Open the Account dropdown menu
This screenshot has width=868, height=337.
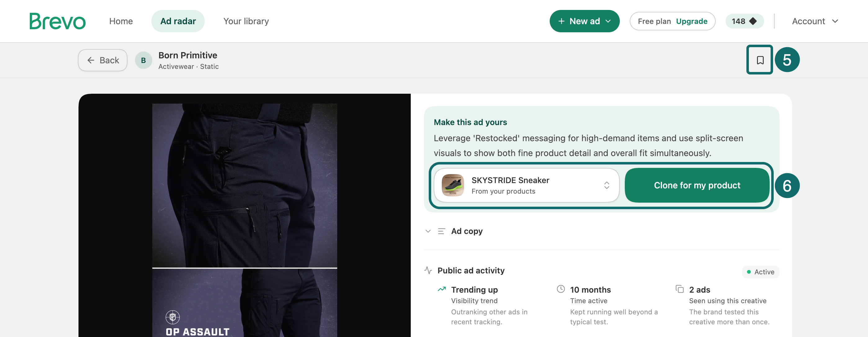click(x=815, y=21)
